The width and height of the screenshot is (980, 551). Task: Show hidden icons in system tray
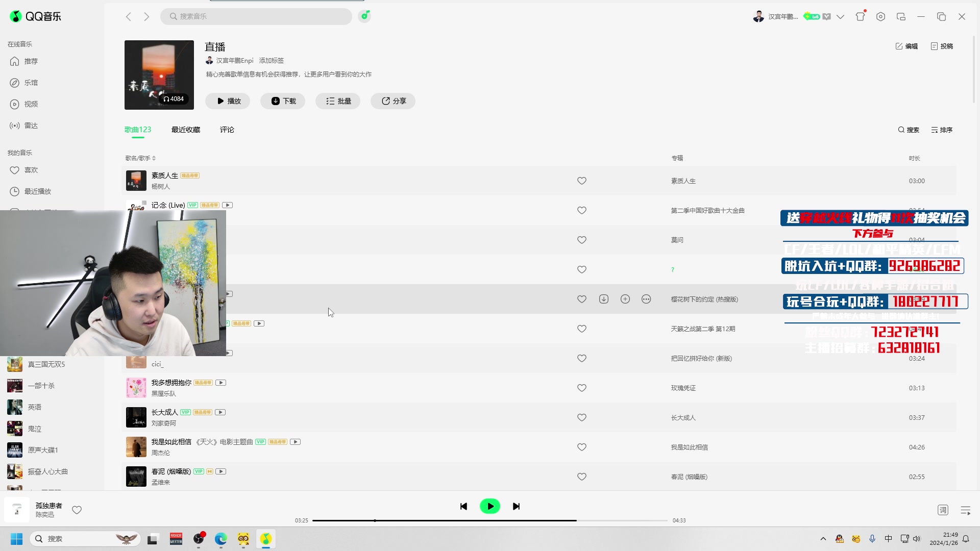(x=823, y=539)
